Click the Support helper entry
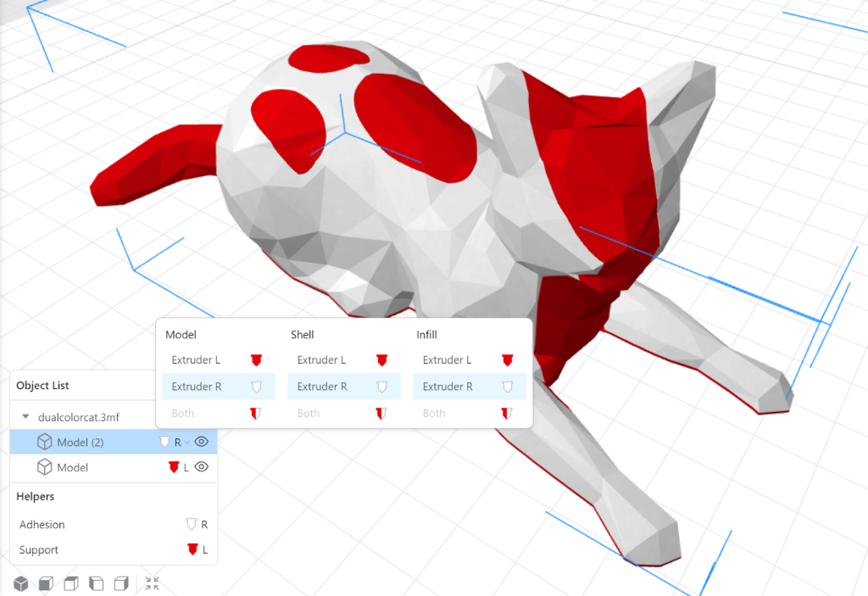 point(38,549)
